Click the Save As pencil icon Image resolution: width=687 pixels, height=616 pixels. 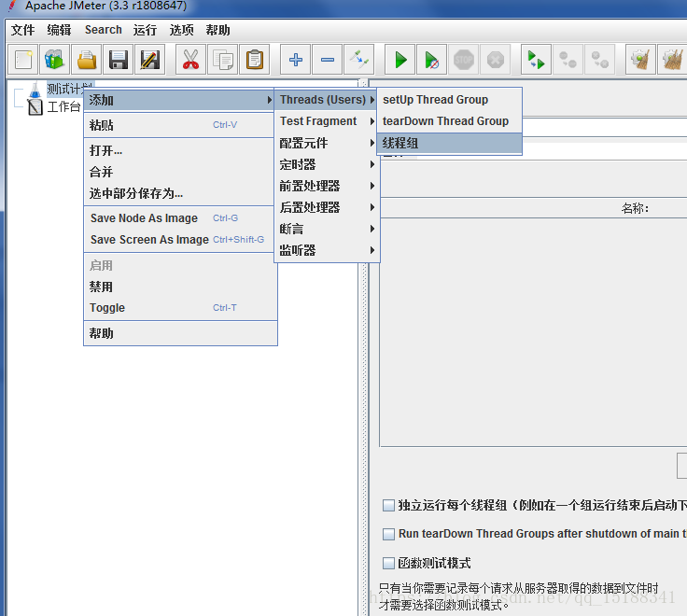pos(150,60)
